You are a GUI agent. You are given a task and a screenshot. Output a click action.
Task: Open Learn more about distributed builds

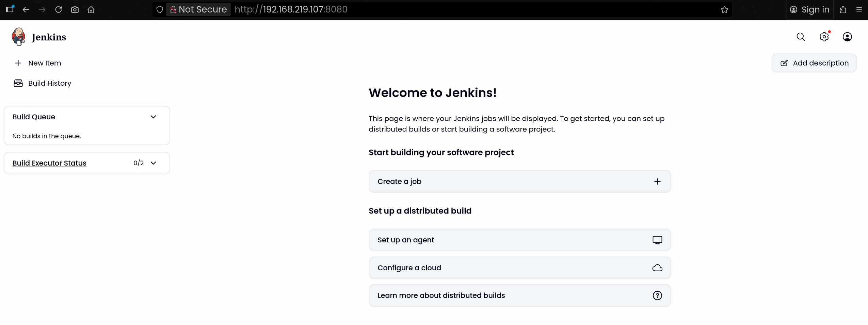pyautogui.click(x=520, y=296)
